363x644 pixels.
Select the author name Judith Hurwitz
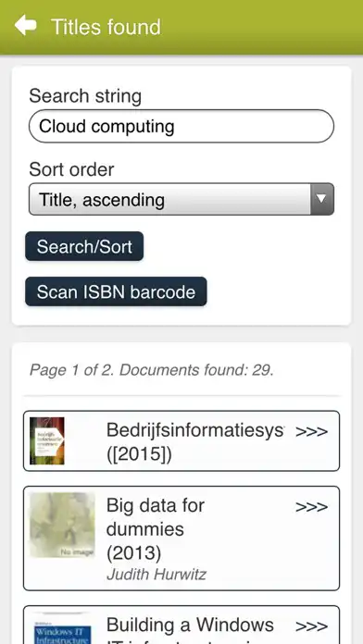(156, 575)
